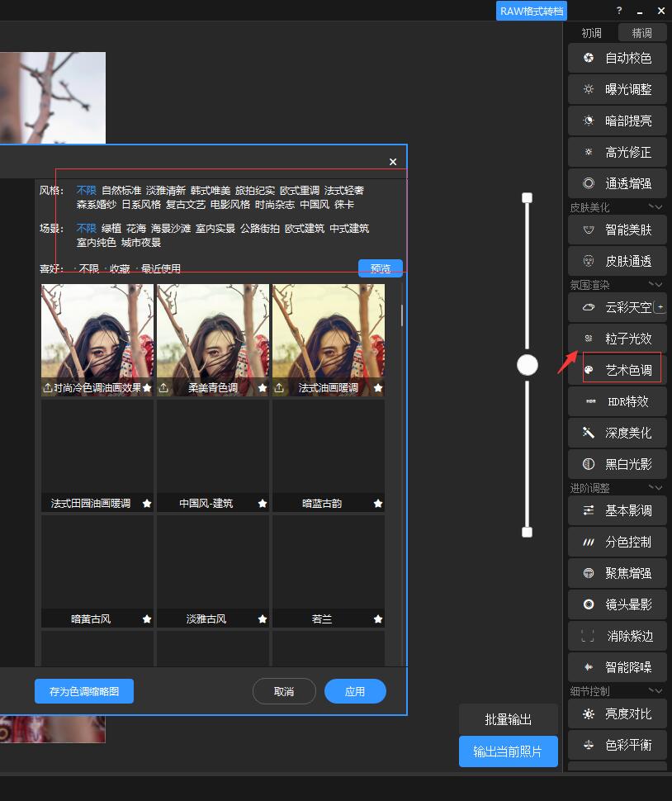Switch to the 初调 tab
Screen dimensions: 672x801
[x=591, y=32]
